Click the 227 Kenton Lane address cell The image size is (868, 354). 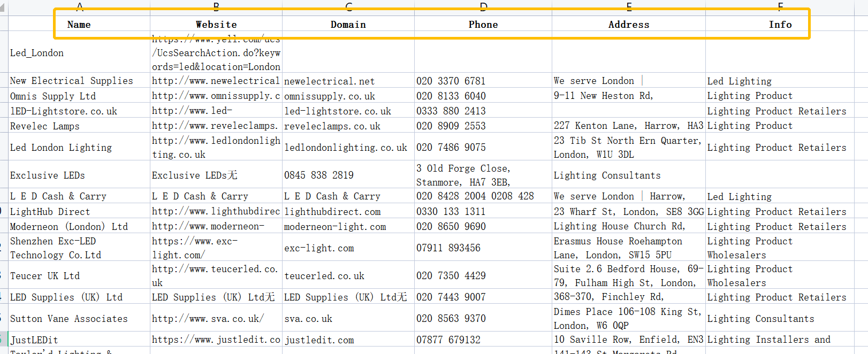coord(629,126)
